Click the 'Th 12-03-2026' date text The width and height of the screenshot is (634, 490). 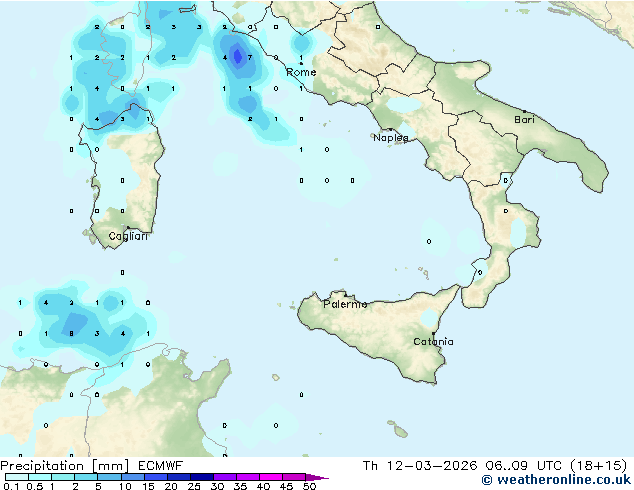click(x=420, y=466)
